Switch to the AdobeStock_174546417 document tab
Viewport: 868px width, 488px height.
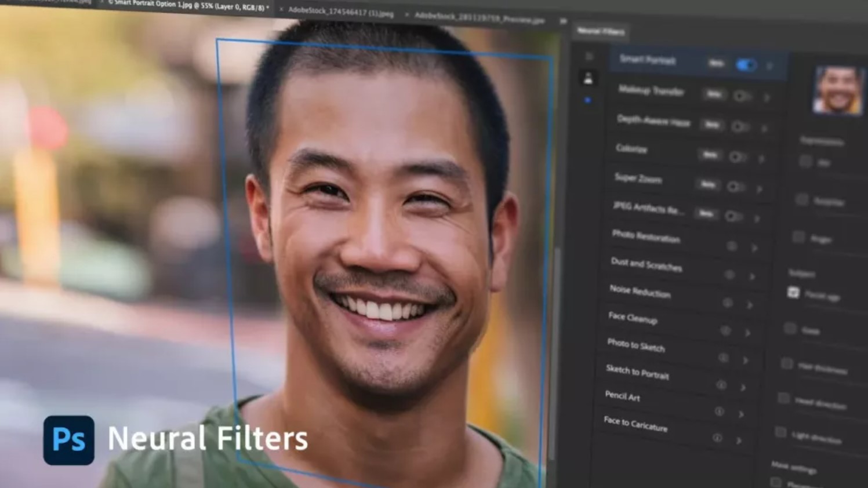click(340, 12)
